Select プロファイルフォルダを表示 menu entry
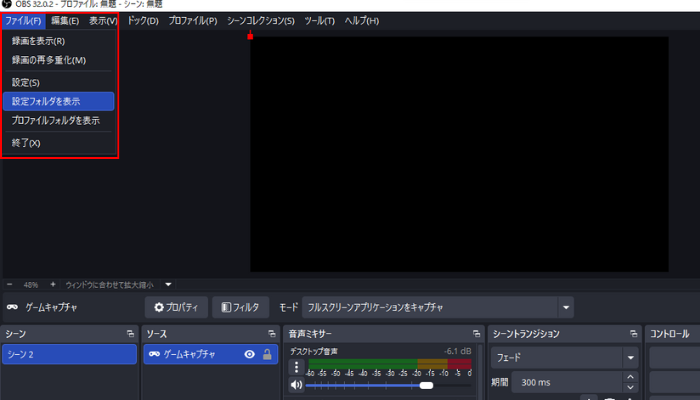700x400 pixels. coord(58,121)
